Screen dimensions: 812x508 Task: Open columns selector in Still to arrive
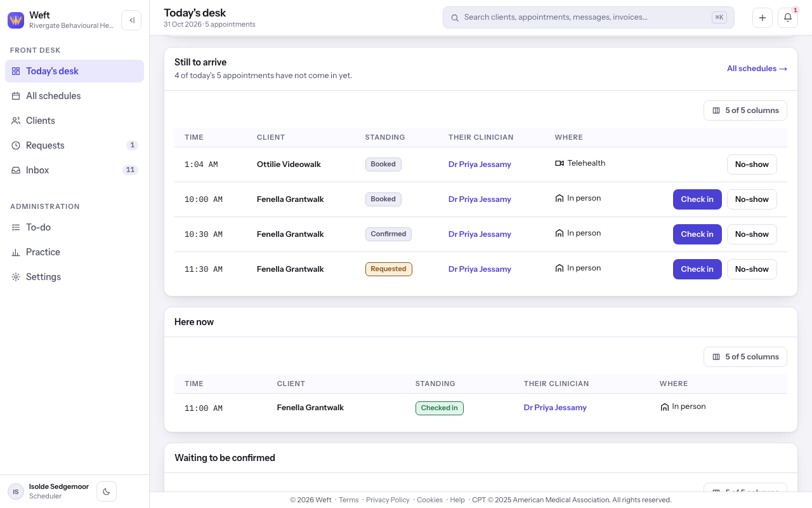point(745,110)
